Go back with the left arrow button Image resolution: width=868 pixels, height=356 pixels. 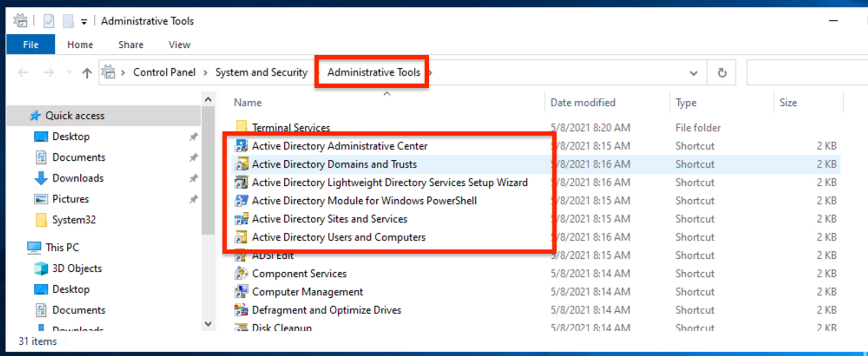tap(23, 73)
